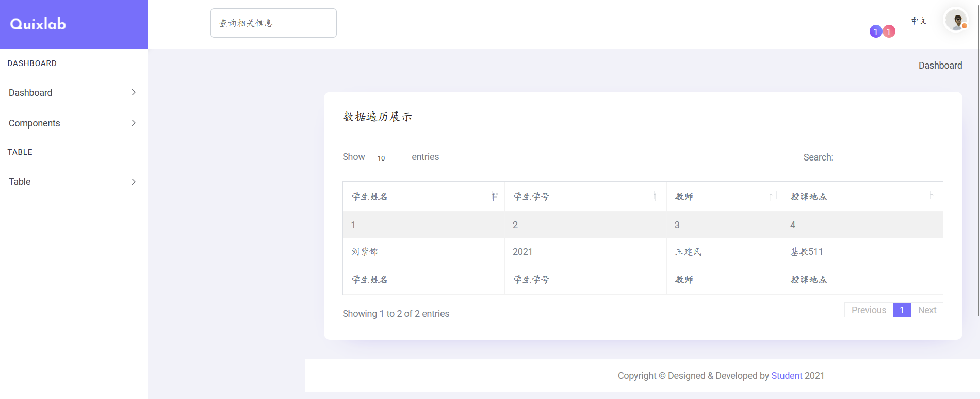
Task: Open the purple notification badge
Action: (875, 31)
